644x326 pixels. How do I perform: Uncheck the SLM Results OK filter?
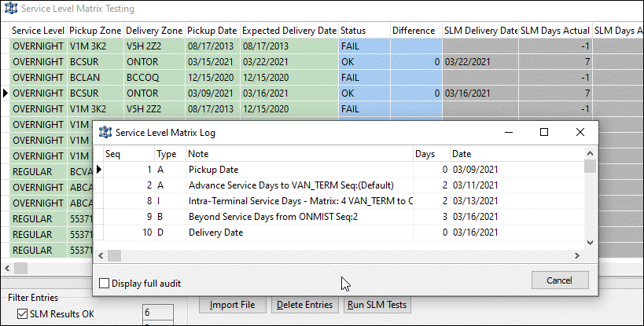click(x=21, y=315)
